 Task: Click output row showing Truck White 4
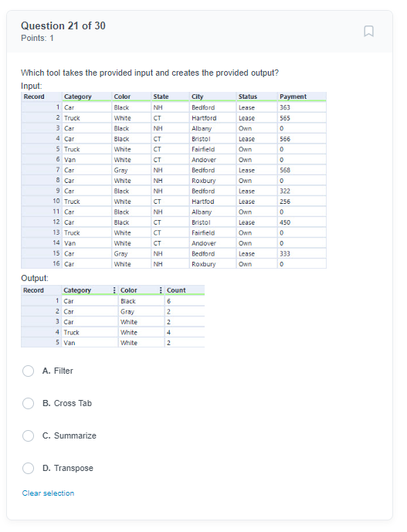coord(113,333)
